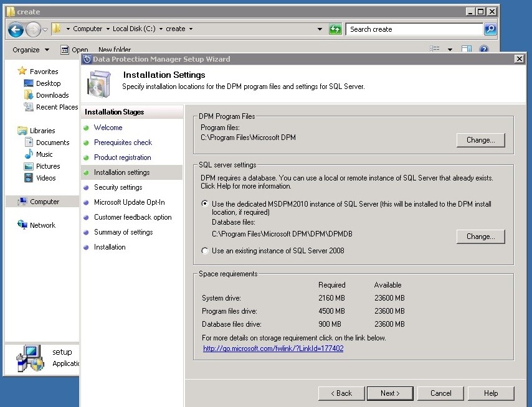The height and width of the screenshot is (407, 532).
Task: Click the Help button in wizard
Action: [x=491, y=393]
